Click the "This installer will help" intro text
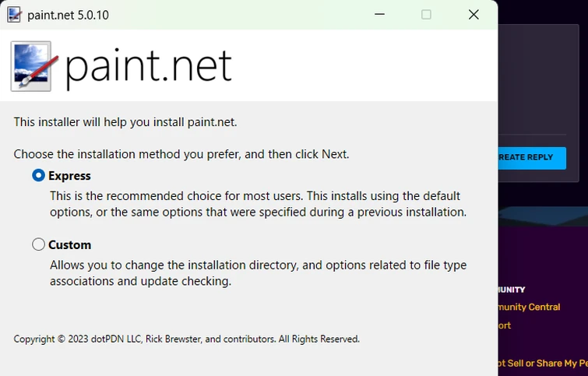 [x=125, y=122]
